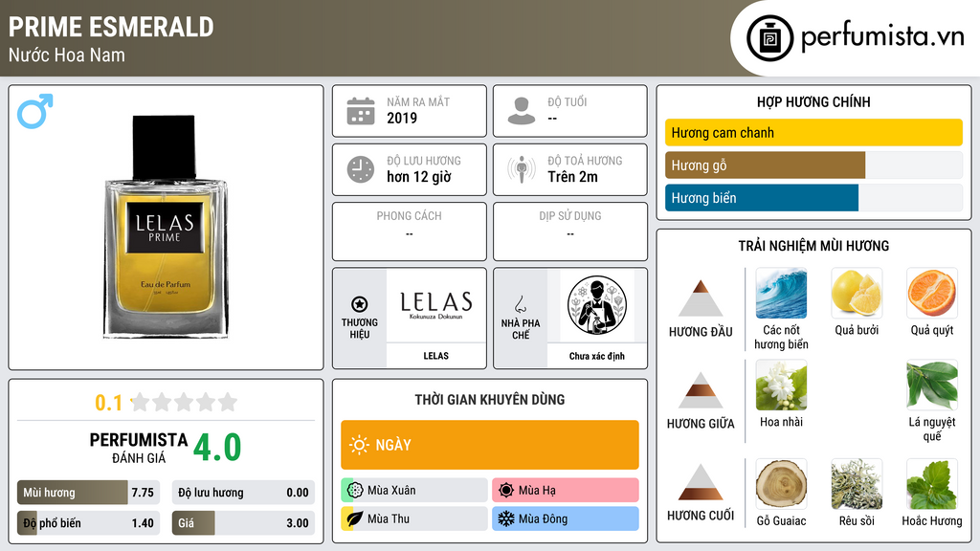Click the calendar icon for release year

tap(361, 111)
